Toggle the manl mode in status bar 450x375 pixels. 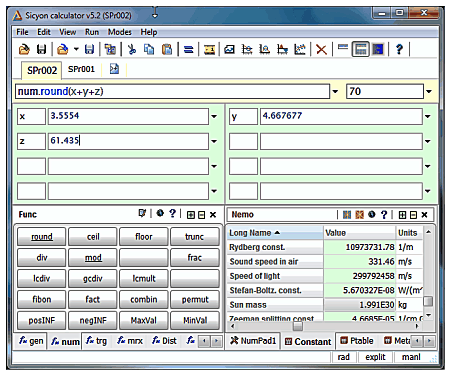click(x=411, y=357)
